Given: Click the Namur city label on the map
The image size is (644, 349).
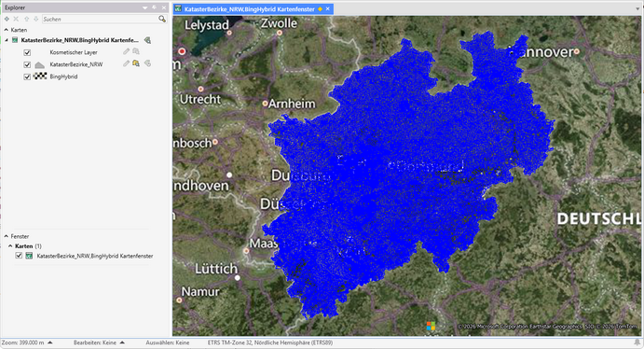Looking at the screenshot, I should click(x=200, y=291).
